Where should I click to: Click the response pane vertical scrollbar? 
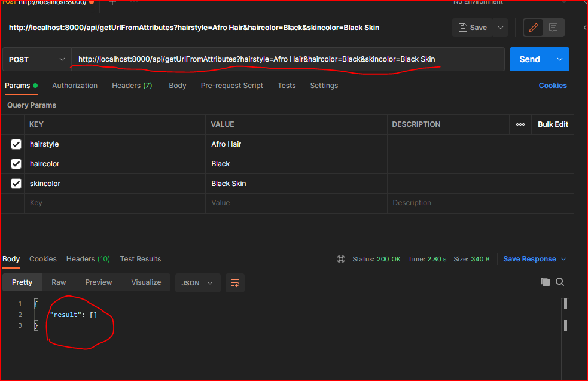pyautogui.click(x=565, y=315)
